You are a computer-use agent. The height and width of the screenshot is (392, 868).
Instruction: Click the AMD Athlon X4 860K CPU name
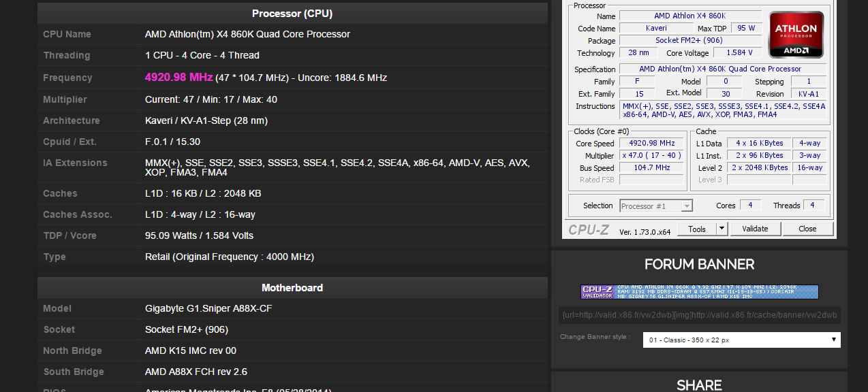coord(247,34)
